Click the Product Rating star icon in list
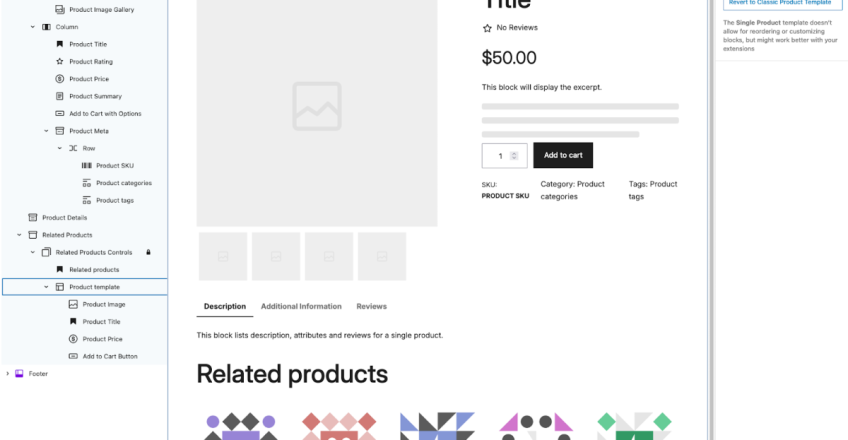This screenshot has width=848, height=440. pos(60,61)
